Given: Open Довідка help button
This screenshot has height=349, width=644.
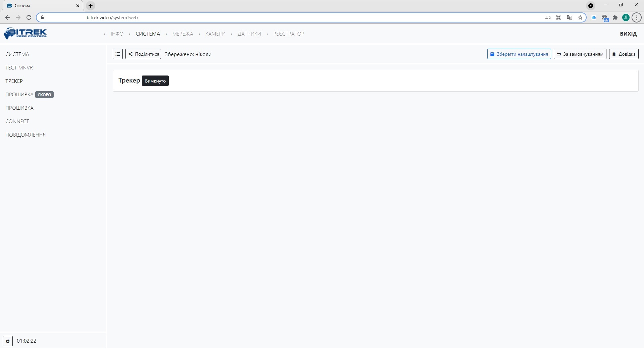Looking at the screenshot, I should coord(624,54).
